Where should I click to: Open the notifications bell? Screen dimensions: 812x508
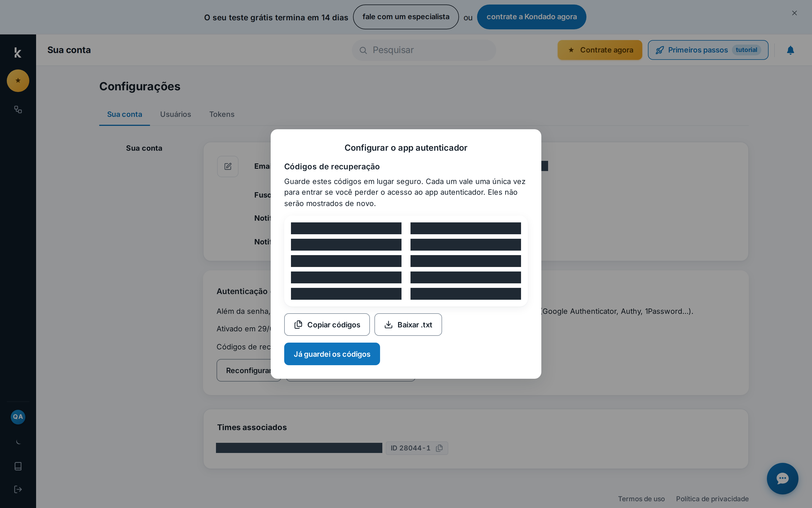tap(790, 50)
